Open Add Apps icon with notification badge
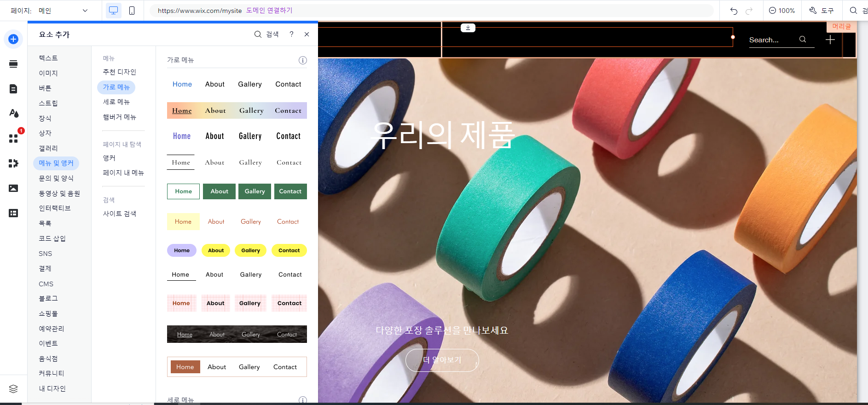 13,138
